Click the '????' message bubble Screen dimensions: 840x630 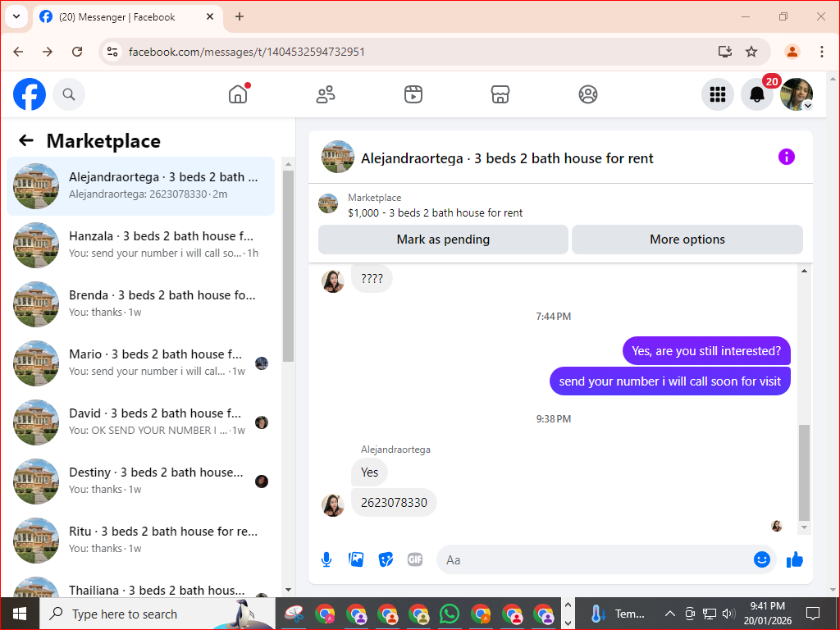[x=372, y=279]
